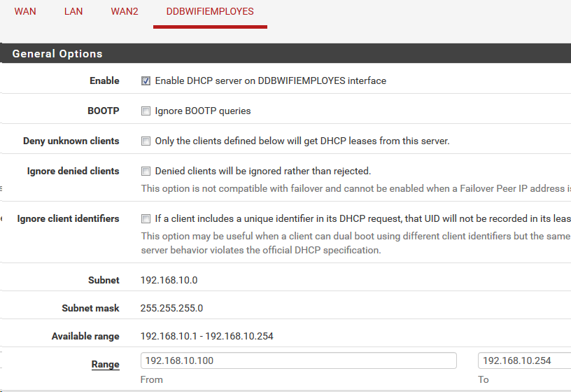
Task: Switch to the WAN tab
Action: pyautogui.click(x=25, y=12)
